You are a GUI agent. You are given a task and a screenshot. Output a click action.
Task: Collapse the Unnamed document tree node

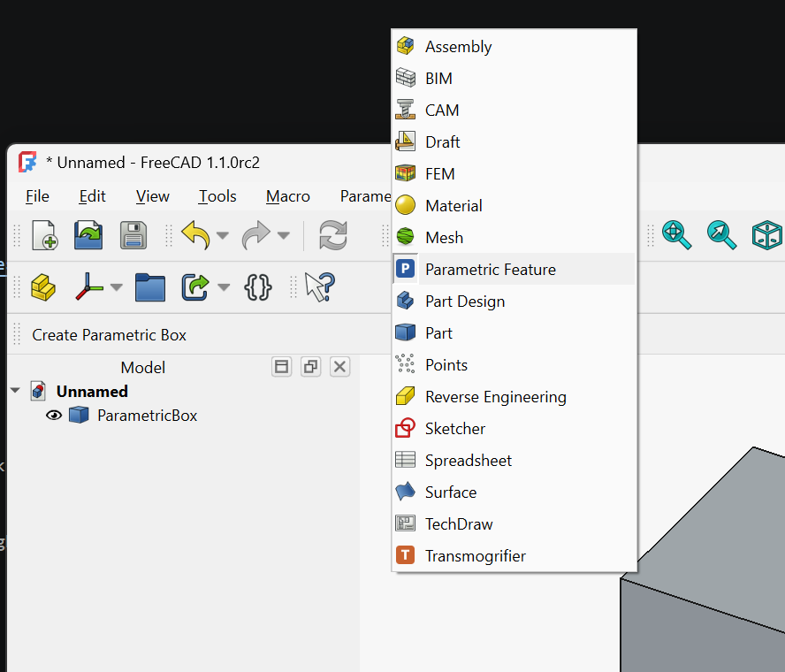coord(16,391)
